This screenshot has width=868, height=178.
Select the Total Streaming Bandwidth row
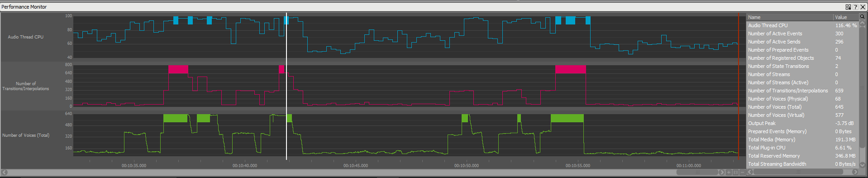coord(802,164)
